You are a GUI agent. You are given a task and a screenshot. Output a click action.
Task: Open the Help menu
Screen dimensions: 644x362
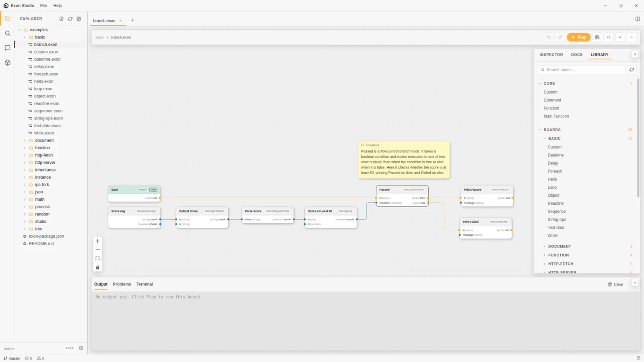(x=58, y=6)
